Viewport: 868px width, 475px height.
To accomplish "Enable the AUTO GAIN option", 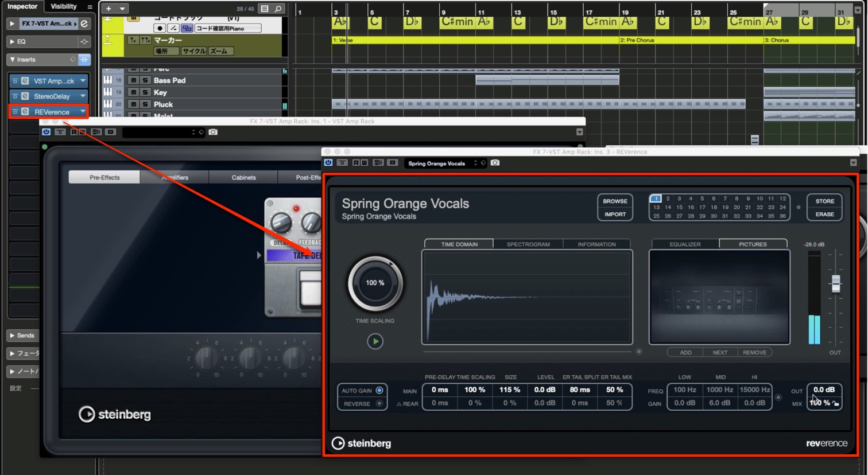I will 379,391.
